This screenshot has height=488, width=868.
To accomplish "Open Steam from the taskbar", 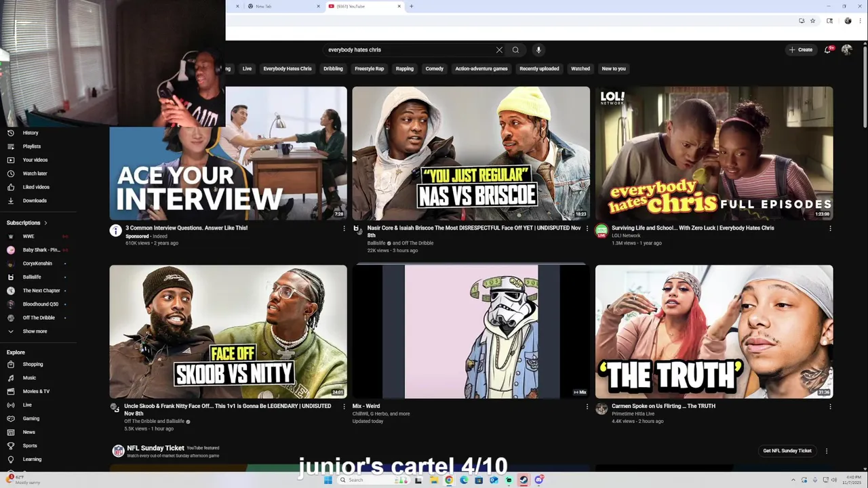I will (524, 480).
